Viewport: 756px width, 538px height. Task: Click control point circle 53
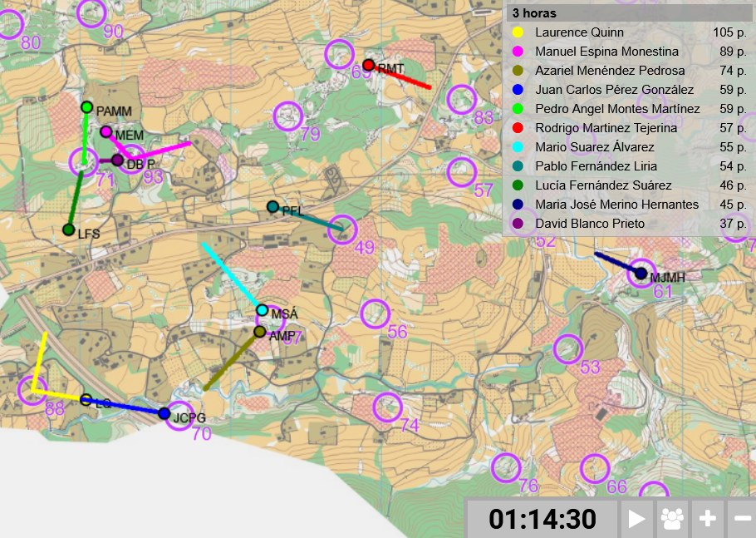click(567, 348)
